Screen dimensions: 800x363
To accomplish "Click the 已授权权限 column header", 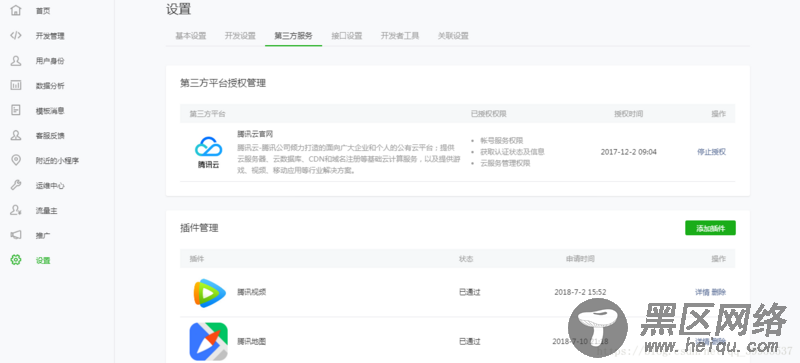I will tap(488, 114).
